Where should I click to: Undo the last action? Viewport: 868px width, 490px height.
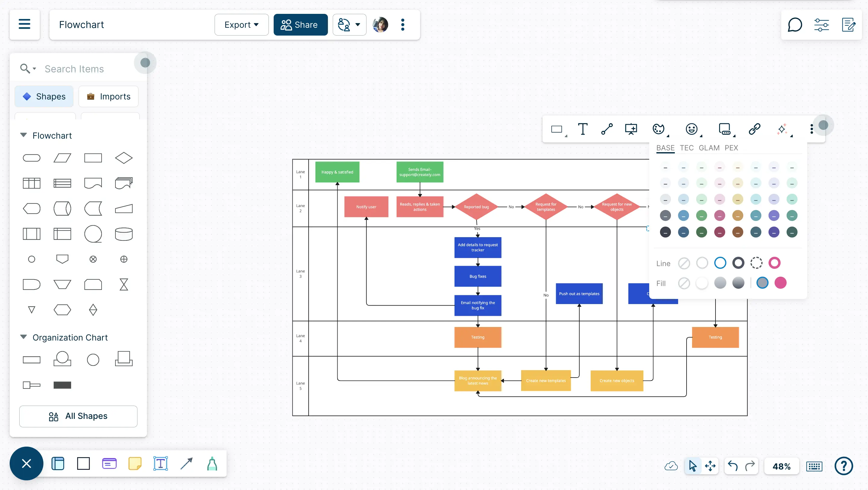point(733,466)
